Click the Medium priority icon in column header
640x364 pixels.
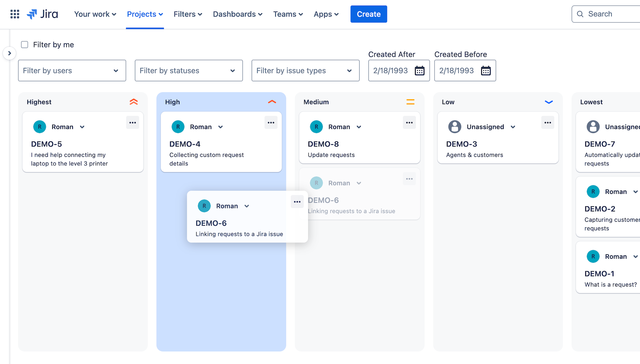410,102
